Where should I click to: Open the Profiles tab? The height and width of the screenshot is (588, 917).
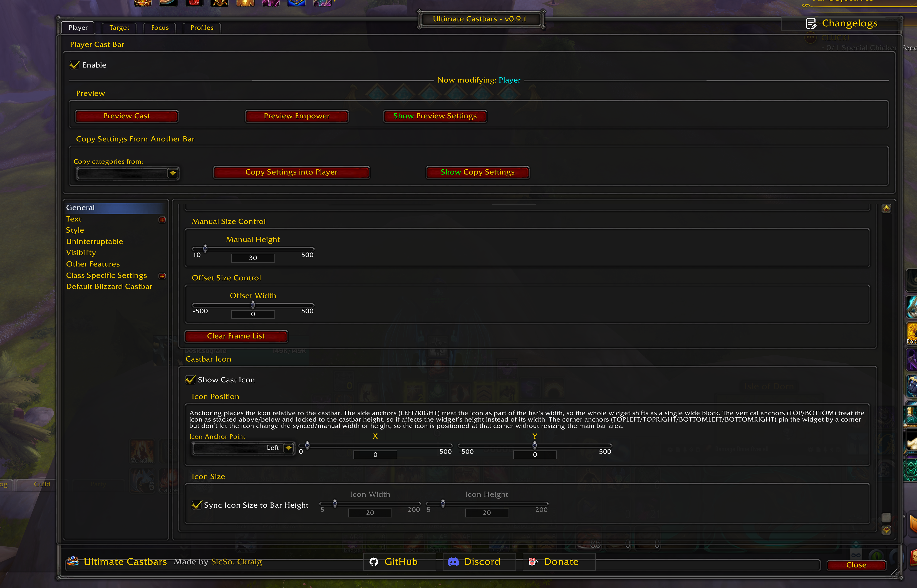tap(202, 28)
